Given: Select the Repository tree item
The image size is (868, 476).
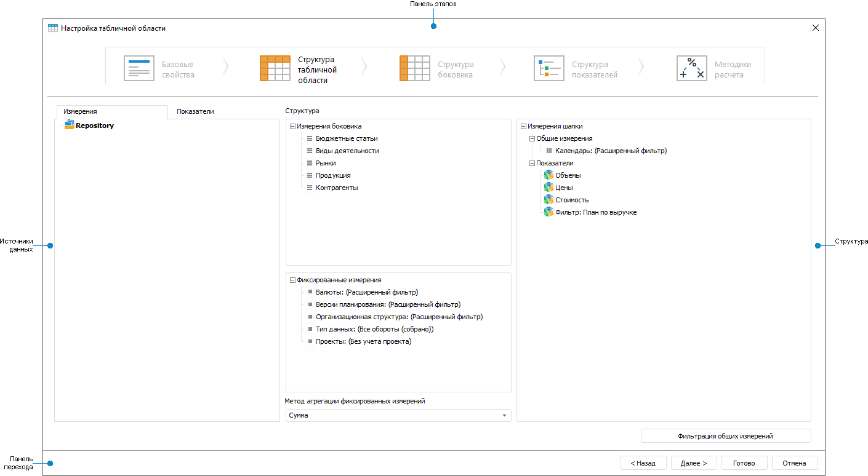Looking at the screenshot, I should (x=95, y=125).
